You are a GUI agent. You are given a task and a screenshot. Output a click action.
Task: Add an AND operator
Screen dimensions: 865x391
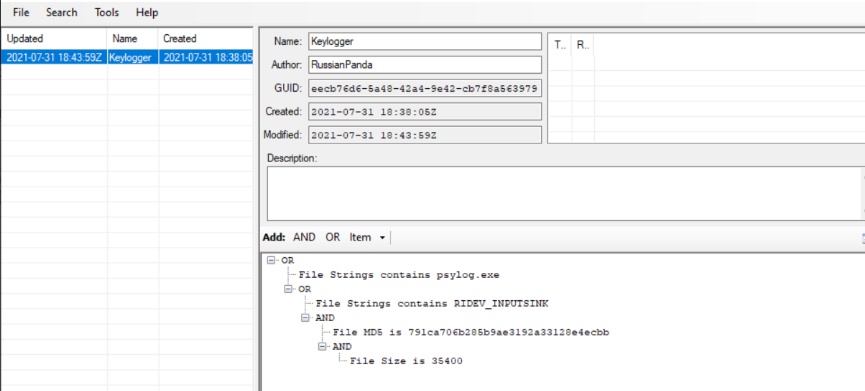coord(304,238)
